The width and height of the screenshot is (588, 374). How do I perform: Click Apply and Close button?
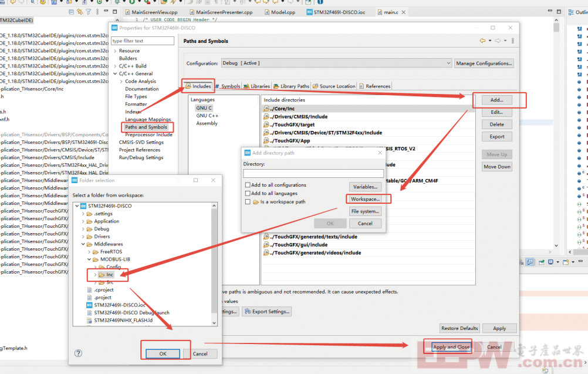[451, 347]
